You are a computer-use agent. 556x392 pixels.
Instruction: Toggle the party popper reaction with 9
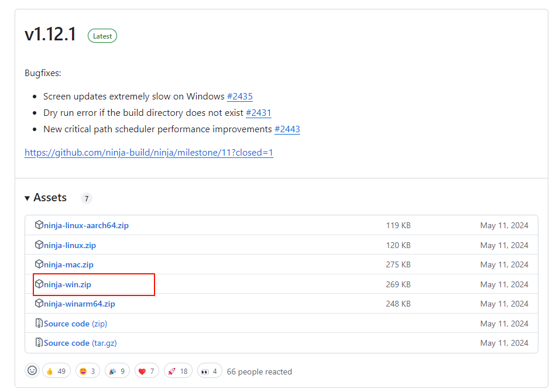tap(116, 371)
